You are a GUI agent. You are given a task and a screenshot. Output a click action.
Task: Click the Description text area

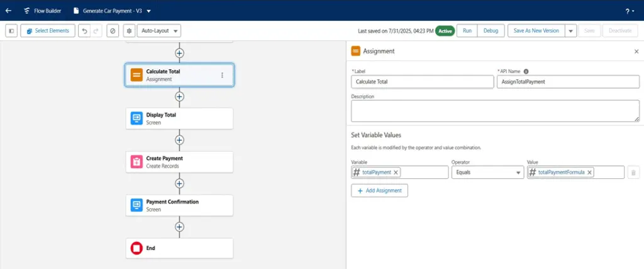coord(496,111)
